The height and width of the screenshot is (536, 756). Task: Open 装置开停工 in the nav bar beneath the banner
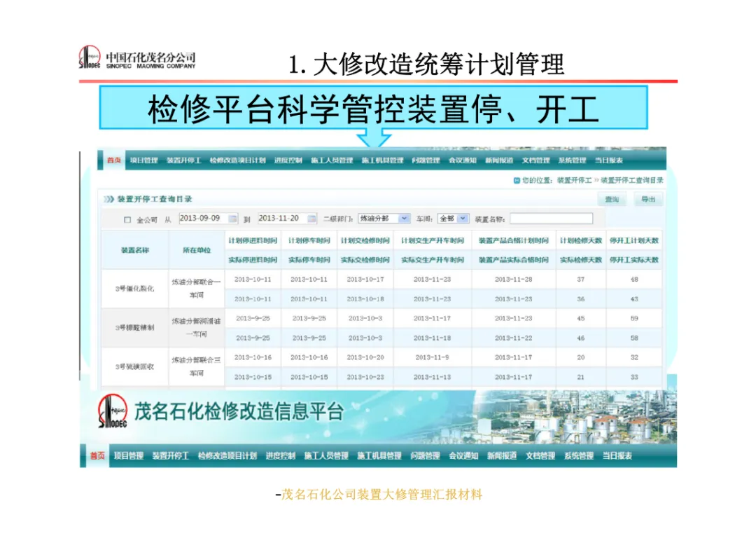coord(171,455)
